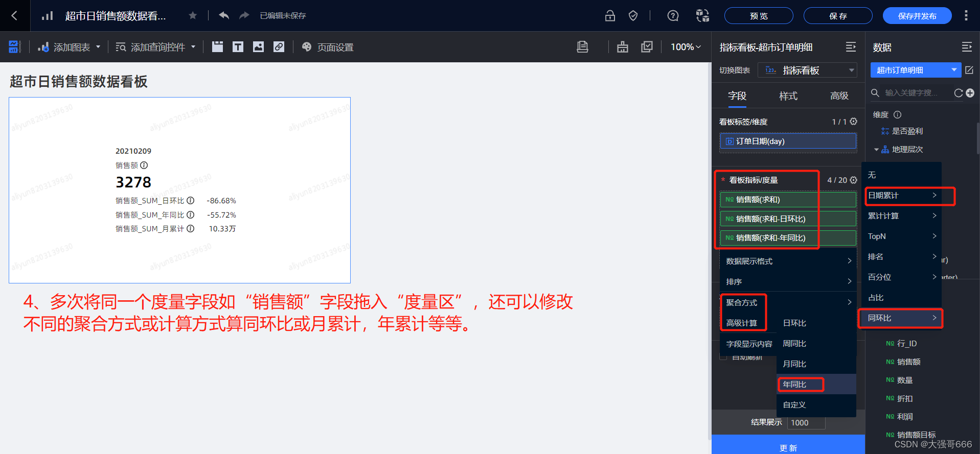Click the lock icon in top bar

click(x=610, y=16)
